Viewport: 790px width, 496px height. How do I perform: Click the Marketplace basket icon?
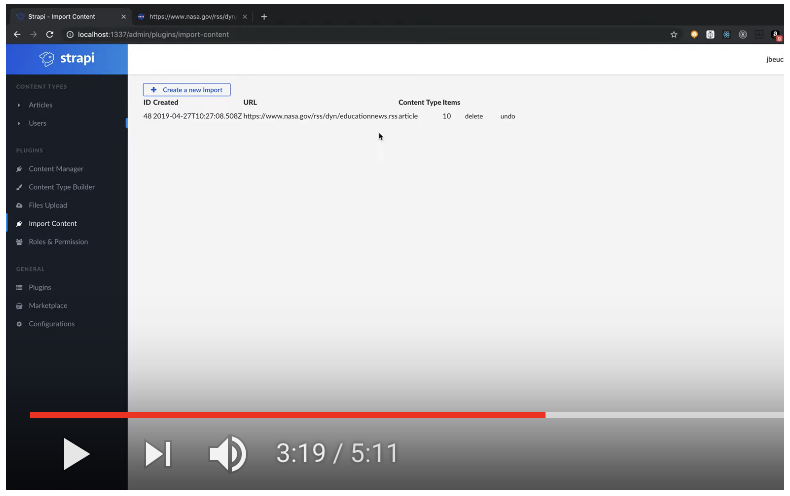pyautogui.click(x=19, y=305)
